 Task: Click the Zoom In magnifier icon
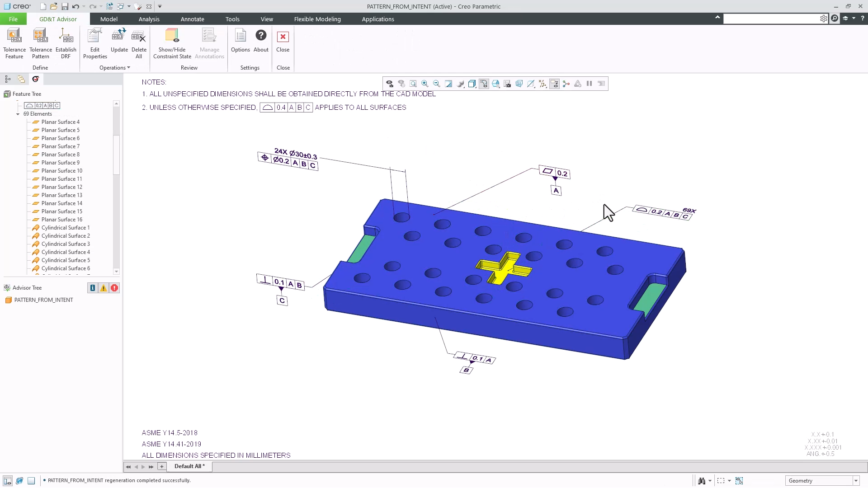(425, 84)
